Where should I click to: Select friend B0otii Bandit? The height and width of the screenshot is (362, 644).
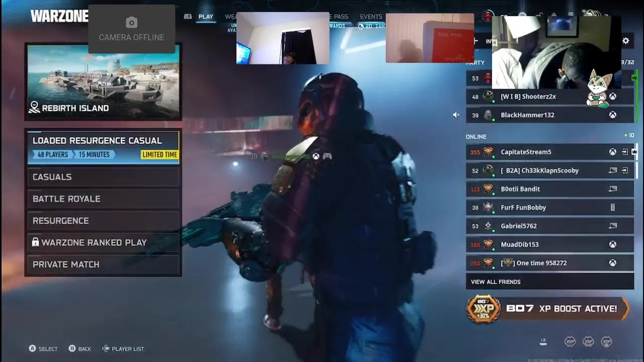(550, 189)
